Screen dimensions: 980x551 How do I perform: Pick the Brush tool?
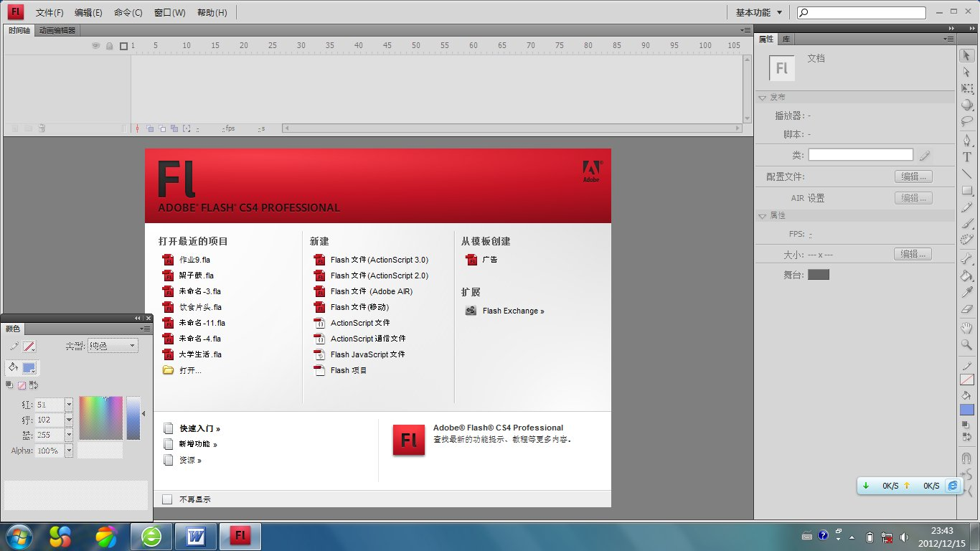pyautogui.click(x=966, y=224)
